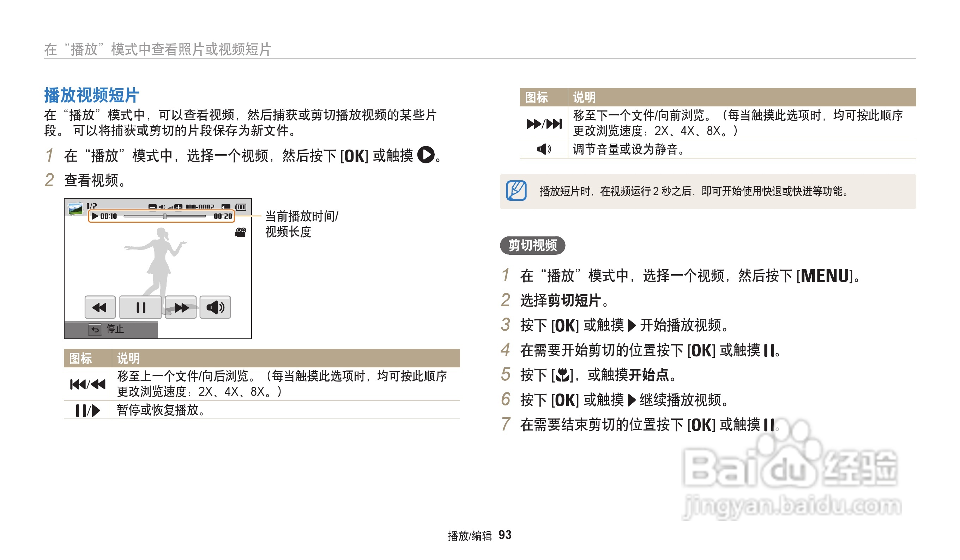
Task: Click the playback progress slider handle
Action: (x=164, y=216)
